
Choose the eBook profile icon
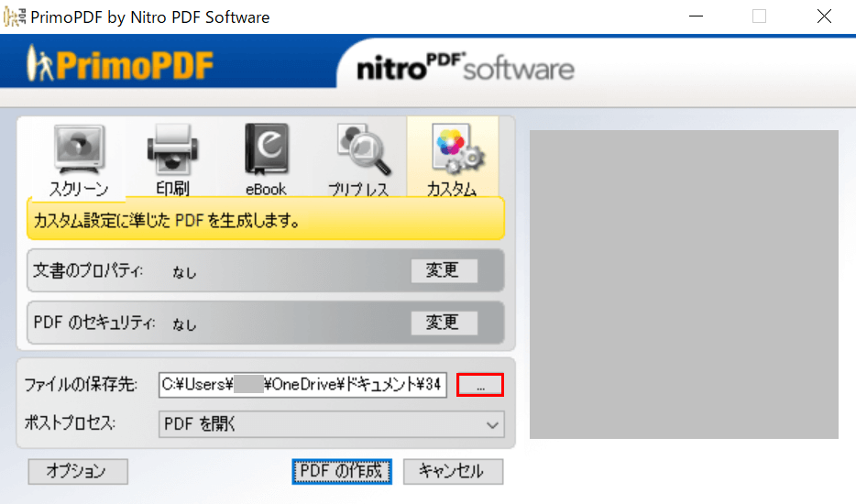[x=266, y=159]
